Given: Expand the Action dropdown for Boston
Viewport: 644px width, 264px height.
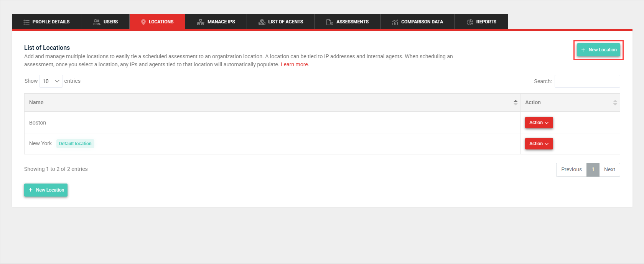Looking at the screenshot, I should (539, 123).
